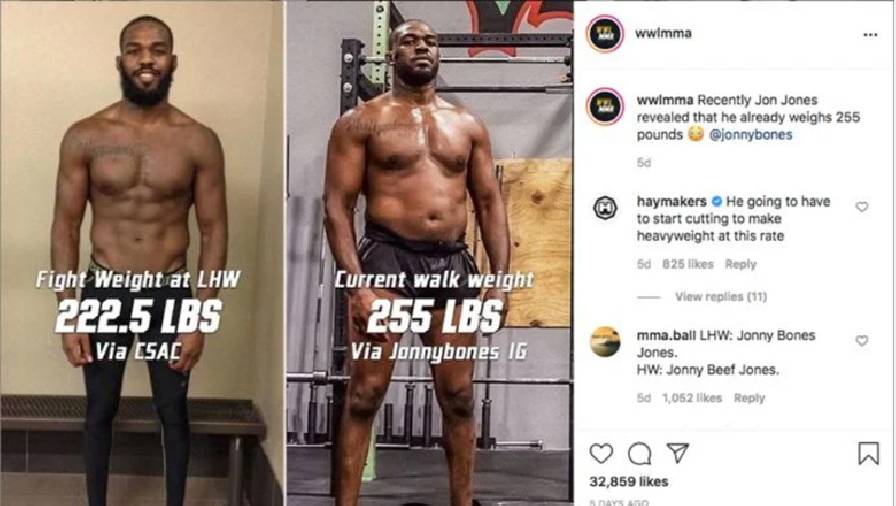View the 32,859 likes list
This screenshot has width=896, height=506.
pyautogui.click(x=629, y=481)
